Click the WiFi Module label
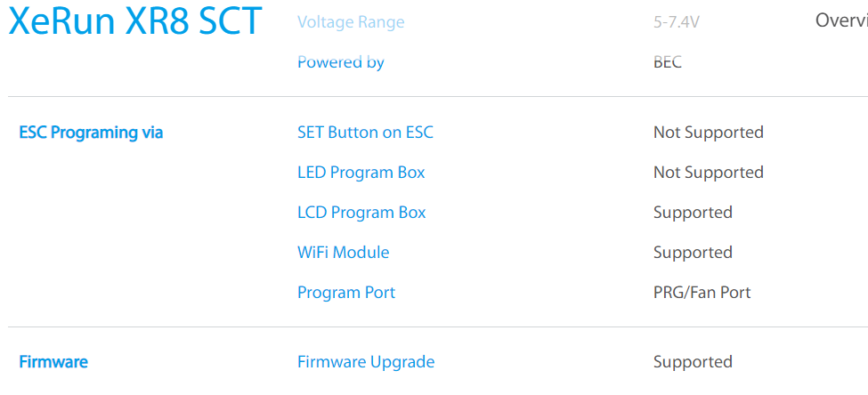The width and height of the screenshot is (868, 395). coord(343,253)
